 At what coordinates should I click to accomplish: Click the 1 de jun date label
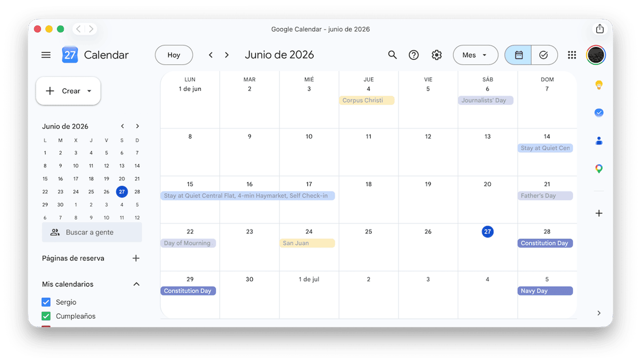[x=190, y=89]
